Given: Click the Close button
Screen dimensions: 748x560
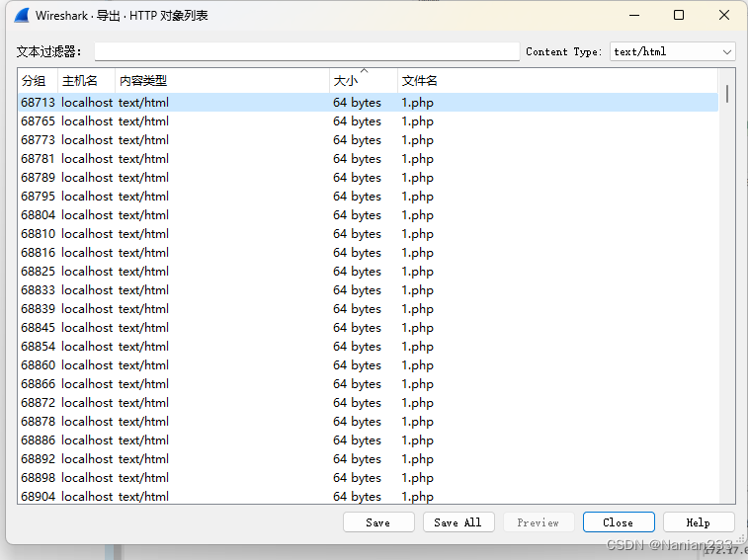Looking at the screenshot, I should pos(619,522).
